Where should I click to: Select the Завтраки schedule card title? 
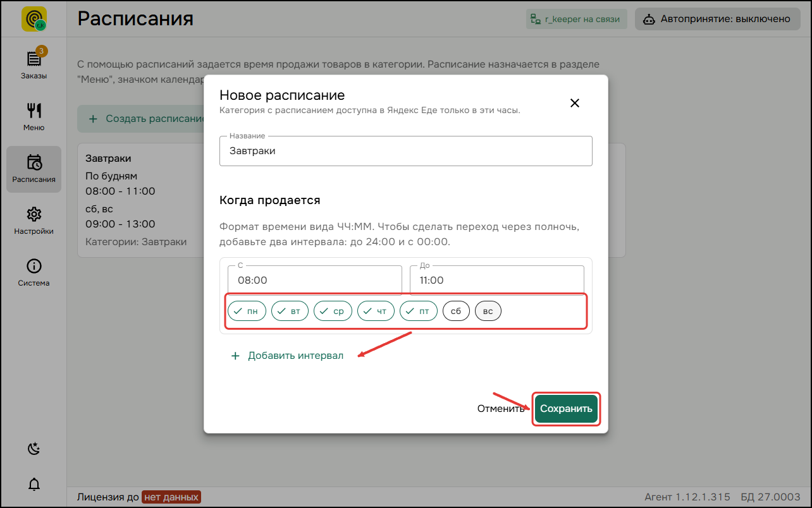click(x=108, y=159)
